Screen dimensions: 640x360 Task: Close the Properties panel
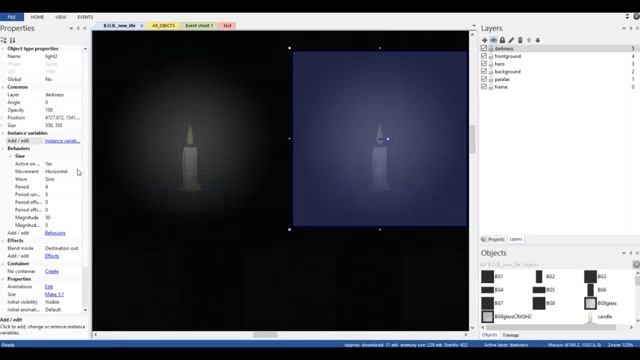[85, 29]
